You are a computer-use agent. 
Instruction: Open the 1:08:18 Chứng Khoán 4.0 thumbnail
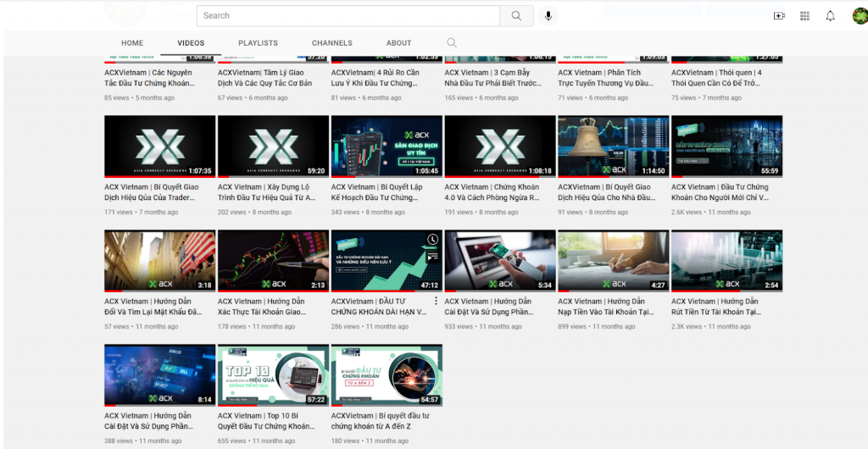tap(500, 147)
